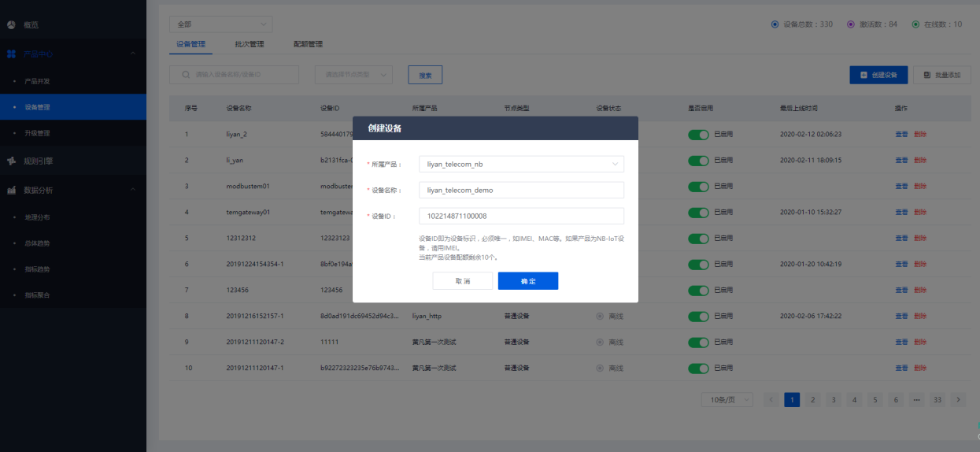Disable the switch for device 20191211120147-1
980x452 pixels.
point(698,369)
